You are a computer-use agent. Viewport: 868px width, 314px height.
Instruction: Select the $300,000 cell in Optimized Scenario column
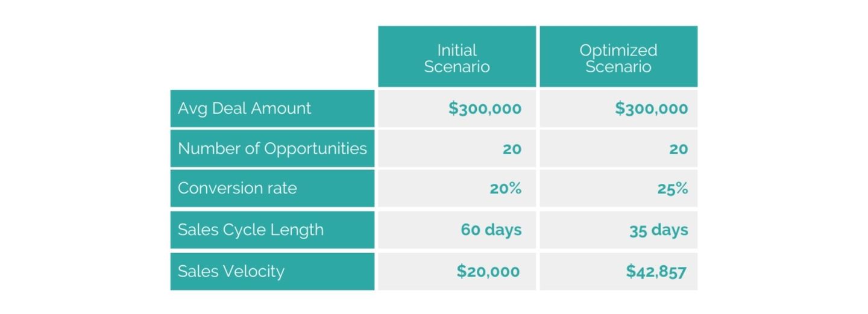coord(651,108)
